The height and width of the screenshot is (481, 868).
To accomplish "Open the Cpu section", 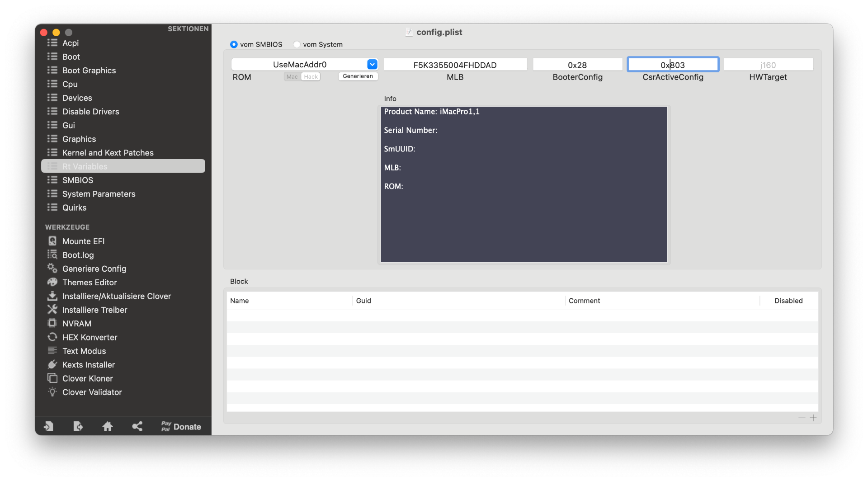I will tap(70, 84).
